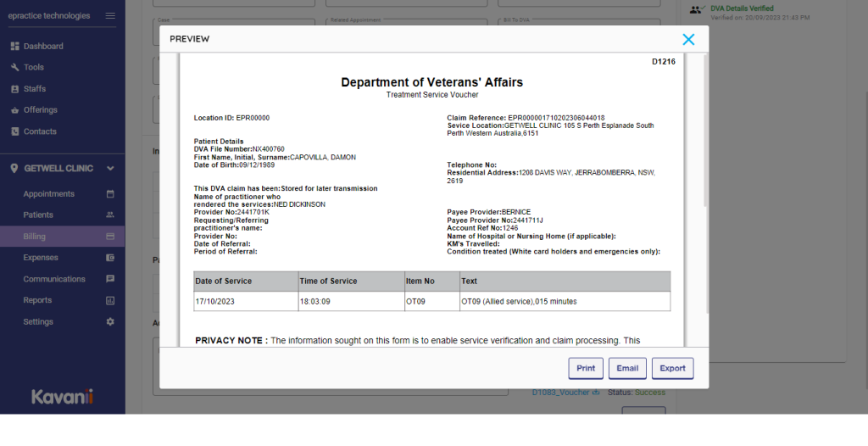Click the Contacts phonebook icon
Viewport: 868px width, 446px height.
click(x=14, y=131)
